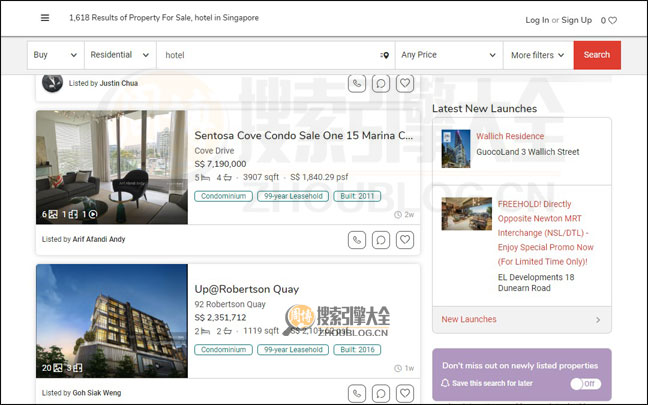648x405 pixels.
Task: Call agent Goh Siak Weng via phone icon
Action: pyautogui.click(x=356, y=393)
